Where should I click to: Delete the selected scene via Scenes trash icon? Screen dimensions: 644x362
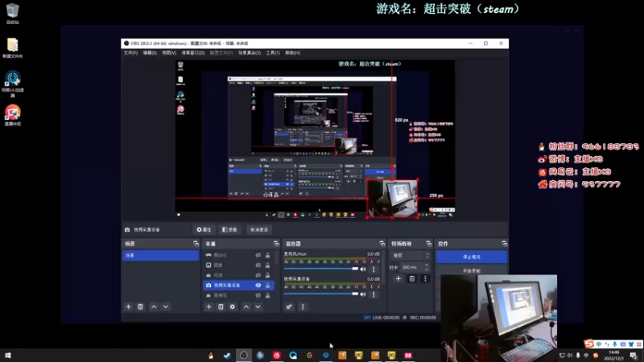(x=140, y=306)
